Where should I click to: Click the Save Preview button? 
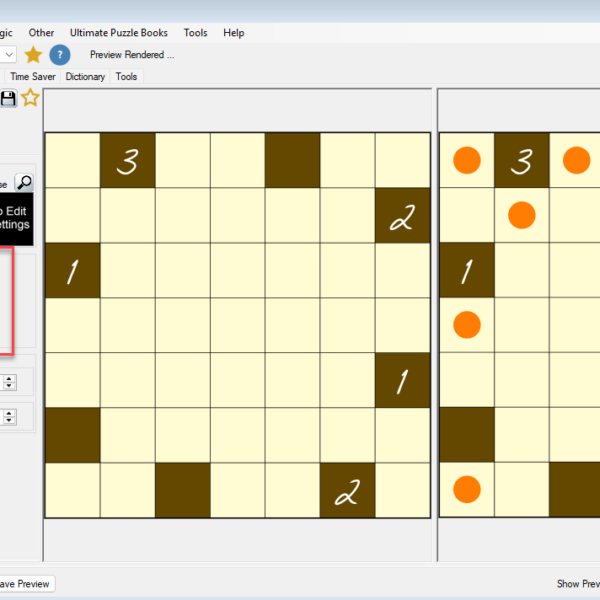point(25,584)
